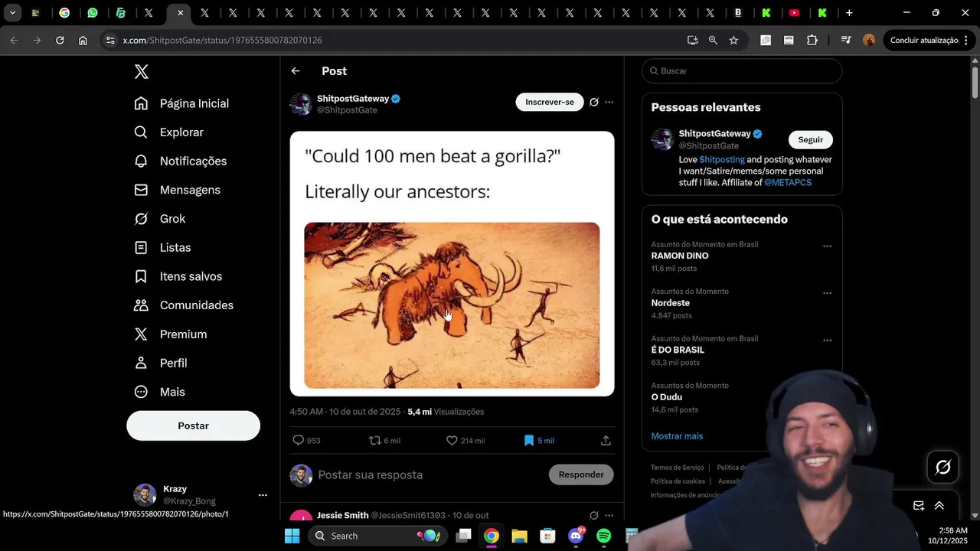
Task: Toggle the bookmark icon 5 mil
Action: click(528, 440)
